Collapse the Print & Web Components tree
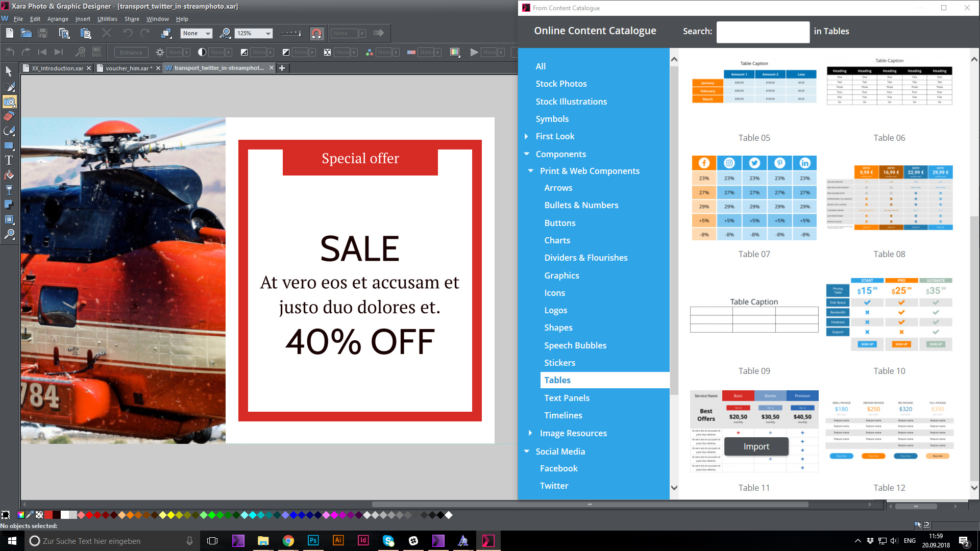 click(x=531, y=171)
